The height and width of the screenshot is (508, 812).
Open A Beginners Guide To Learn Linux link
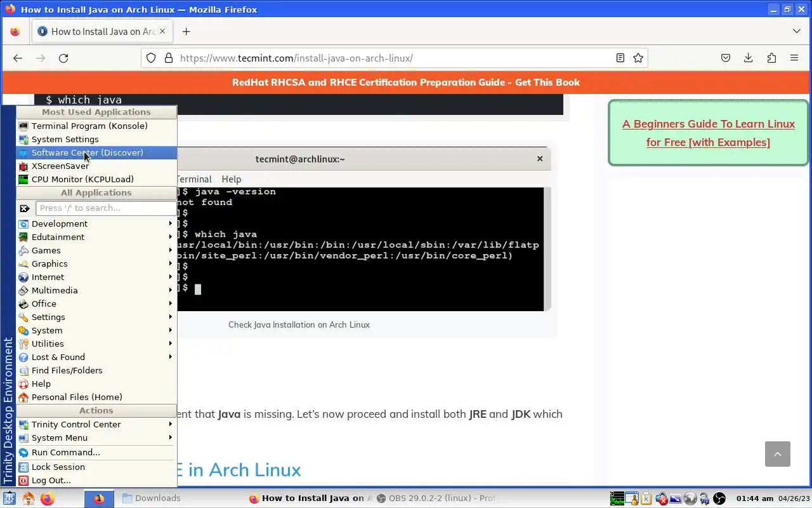point(709,133)
